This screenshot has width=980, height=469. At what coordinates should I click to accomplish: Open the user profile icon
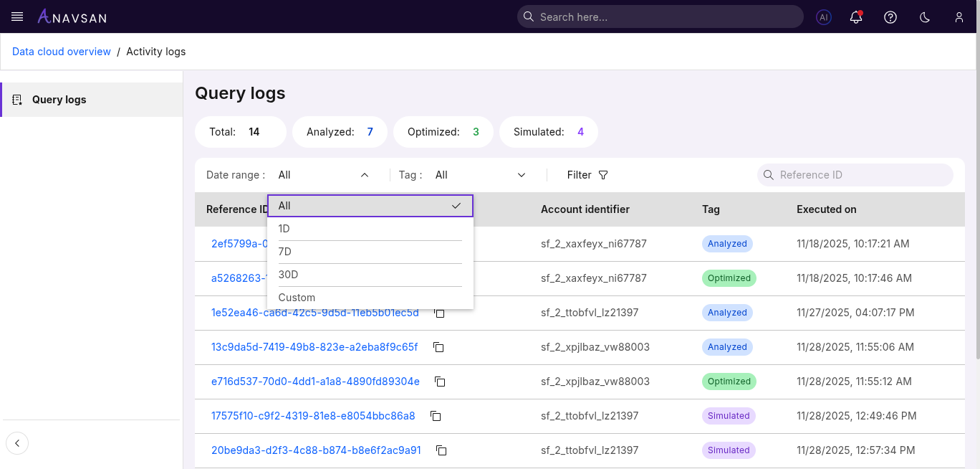click(x=959, y=17)
